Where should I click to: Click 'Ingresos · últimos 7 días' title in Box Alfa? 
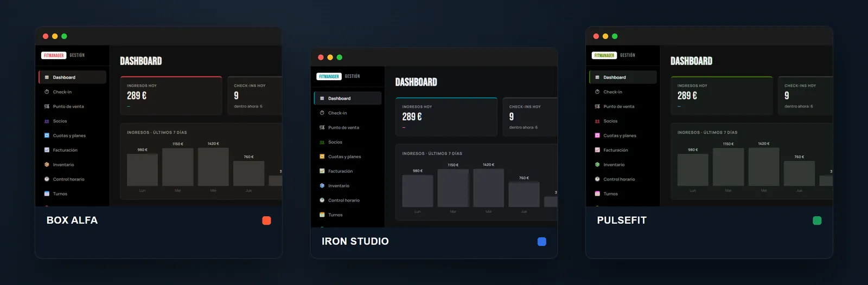157,132
